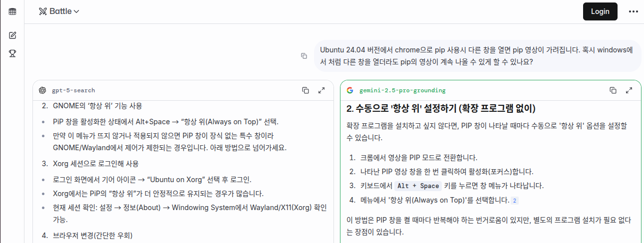The height and width of the screenshot is (243, 644).
Task: Click the bullet 'Xorg에서는 PiP의 항상 위'
Action: 158,194
